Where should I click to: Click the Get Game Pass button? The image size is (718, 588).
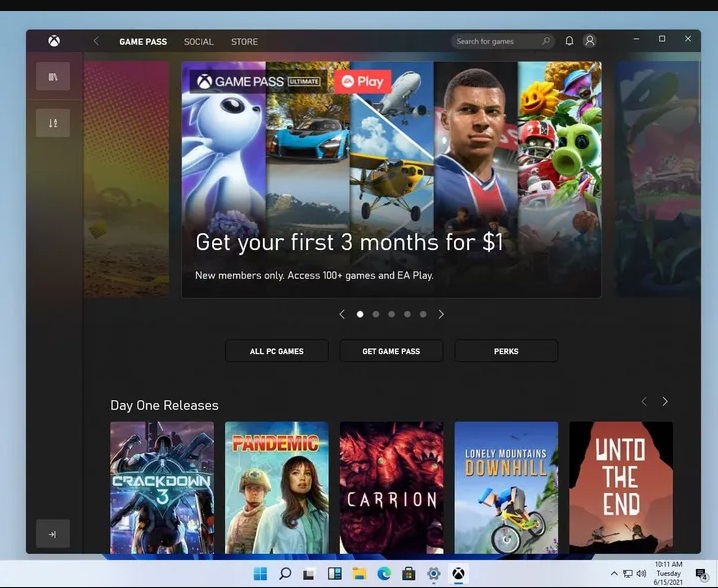(391, 351)
